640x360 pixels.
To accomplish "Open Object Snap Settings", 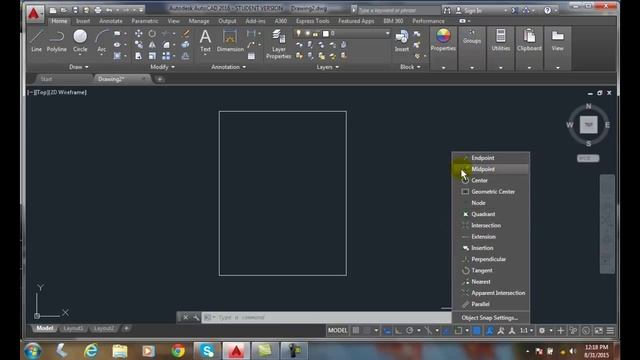I will click(x=491, y=318).
